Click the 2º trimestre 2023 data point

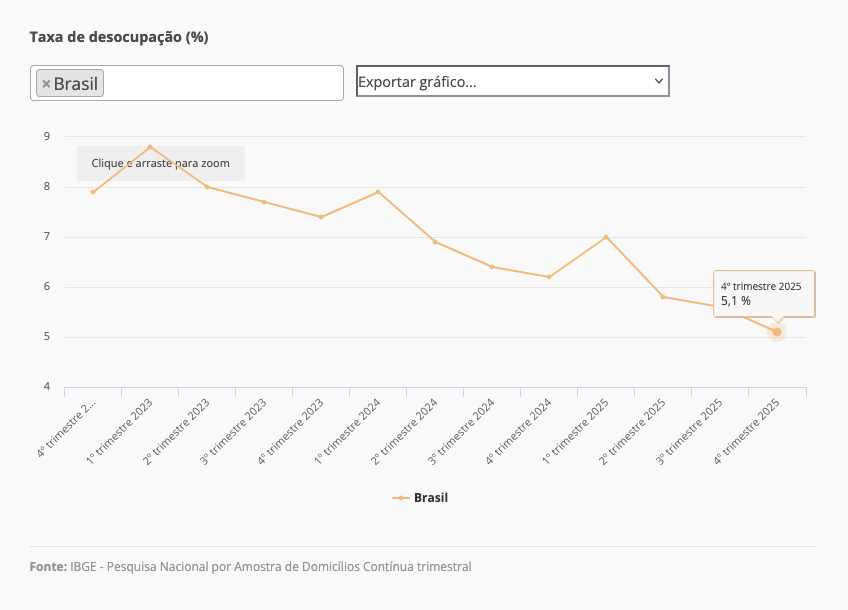click(x=207, y=187)
